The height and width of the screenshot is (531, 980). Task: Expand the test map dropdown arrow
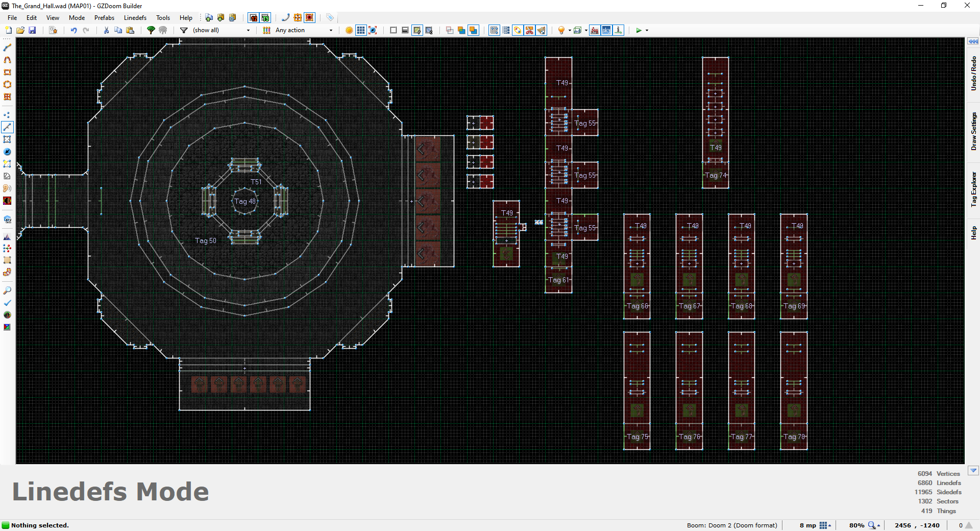(647, 30)
